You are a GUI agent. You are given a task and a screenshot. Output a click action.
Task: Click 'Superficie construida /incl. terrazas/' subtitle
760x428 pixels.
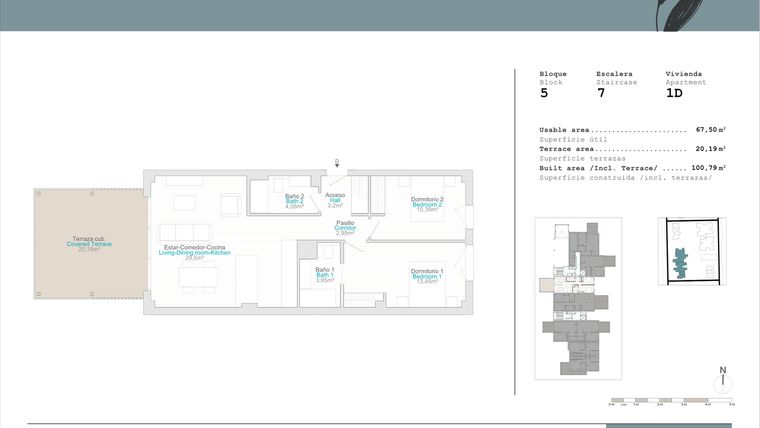pos(626,178)
